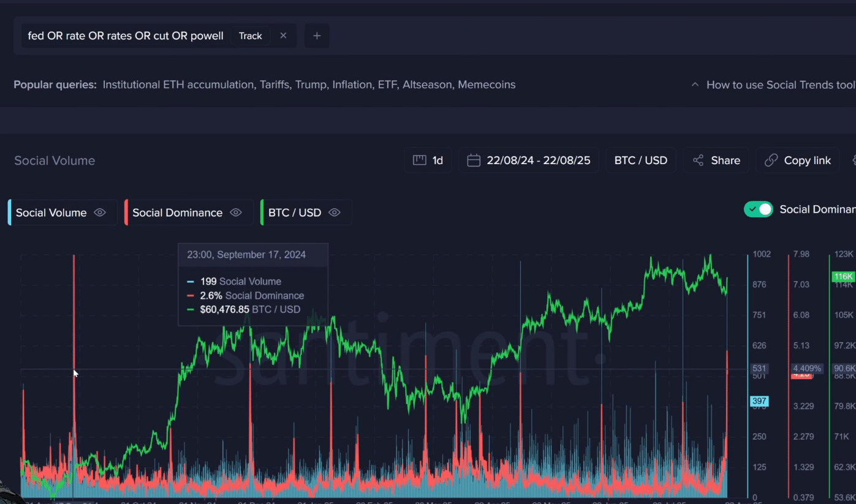Expand How to use Social Trends tool
Viewport: 856px width, 504px height.
773,85
